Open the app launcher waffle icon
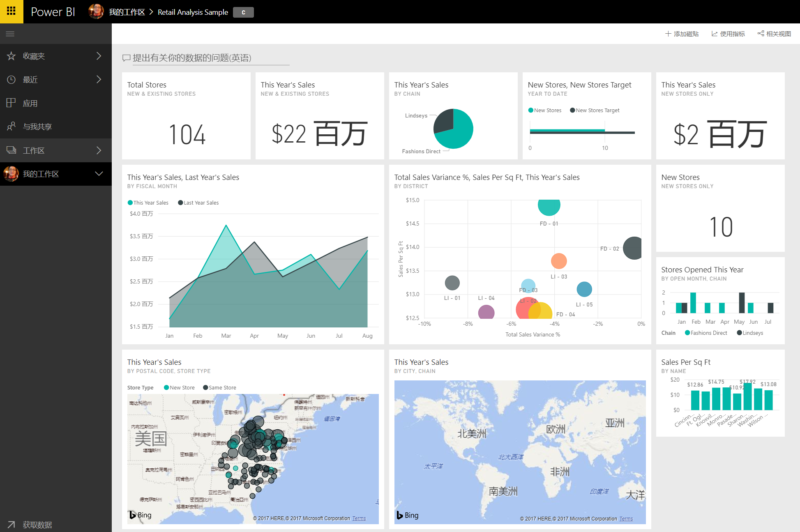The image size is (800, 532). coord(12,12)
